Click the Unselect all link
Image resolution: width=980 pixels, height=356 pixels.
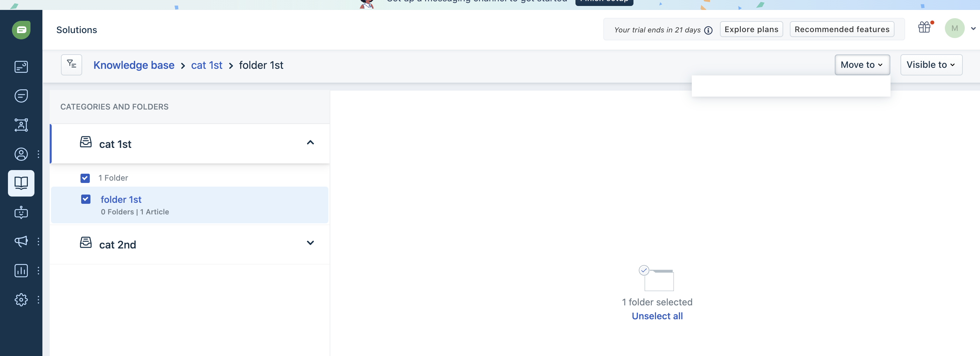point(657,316)
